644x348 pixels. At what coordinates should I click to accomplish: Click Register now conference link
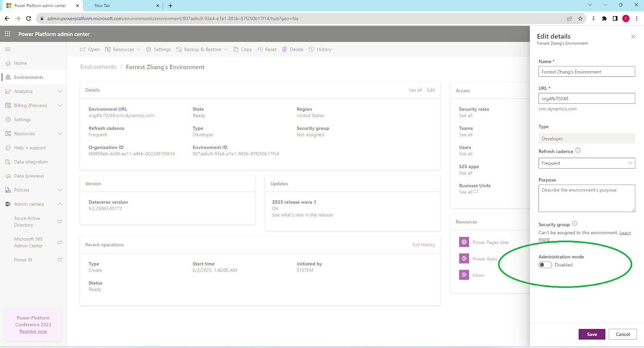click(33, 332)
